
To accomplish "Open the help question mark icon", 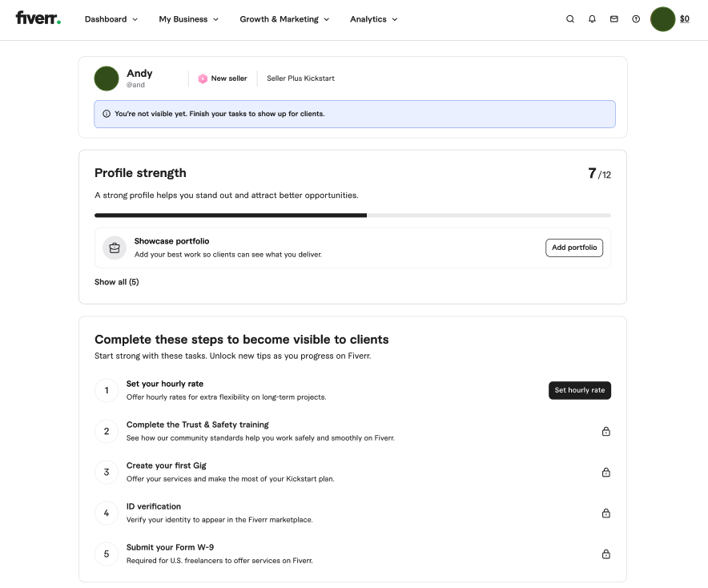I will (636, 19).
